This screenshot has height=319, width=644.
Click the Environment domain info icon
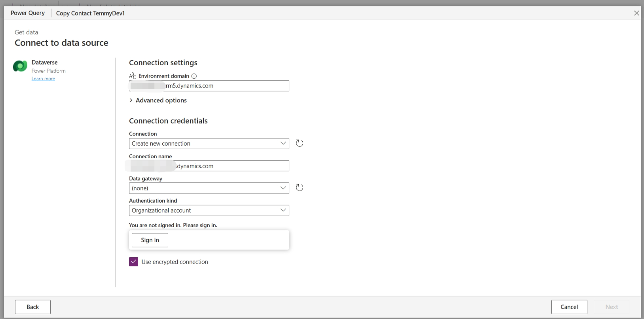tap(194, 76)
